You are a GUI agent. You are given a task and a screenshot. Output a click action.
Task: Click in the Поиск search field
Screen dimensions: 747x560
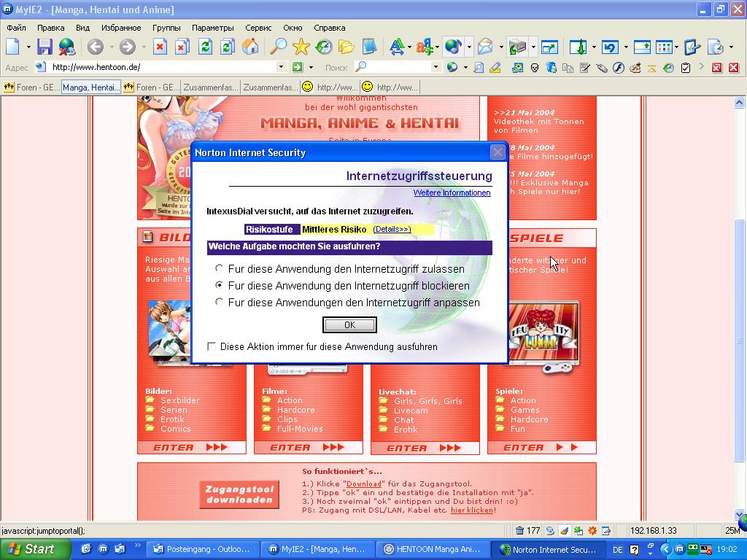(398, 67)
